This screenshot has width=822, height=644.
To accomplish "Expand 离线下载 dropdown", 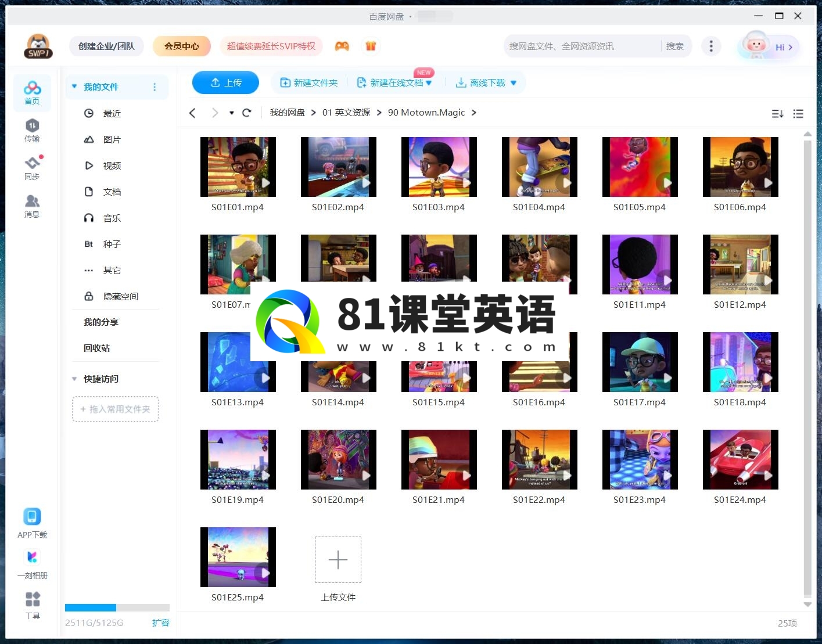I will pyautogui.click(x=513, y=83).
